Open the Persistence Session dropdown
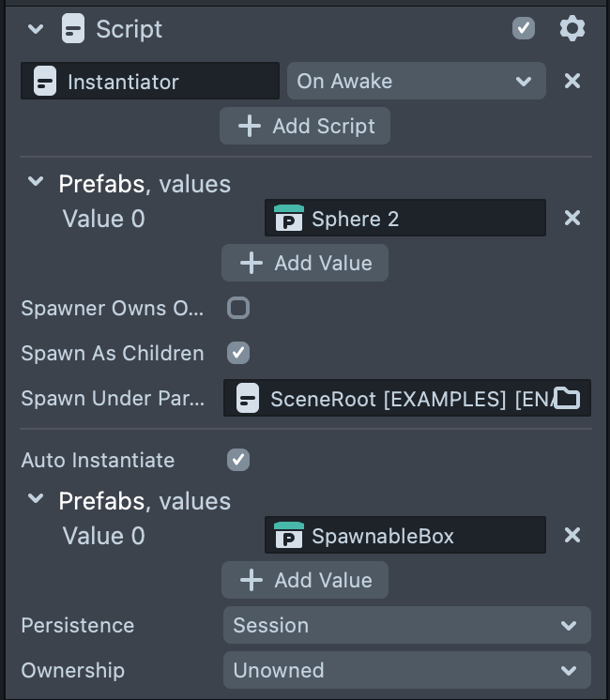This screenshot has height=700, width=610. pos(406,626)
